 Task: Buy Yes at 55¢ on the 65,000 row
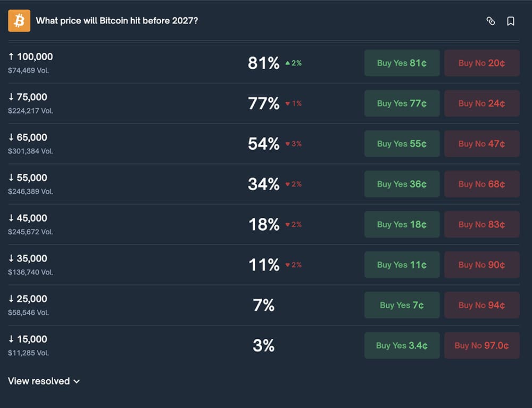click(x=402, y=143)
